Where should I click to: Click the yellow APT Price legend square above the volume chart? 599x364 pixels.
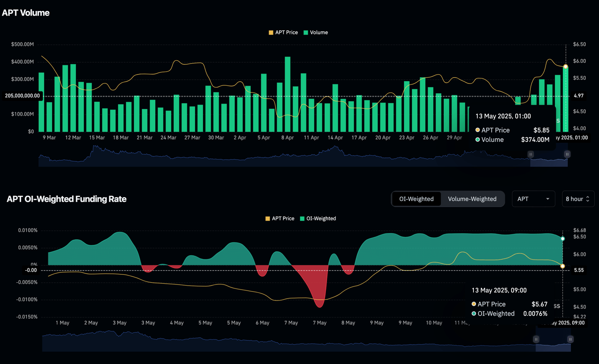[x=271, y=32]
